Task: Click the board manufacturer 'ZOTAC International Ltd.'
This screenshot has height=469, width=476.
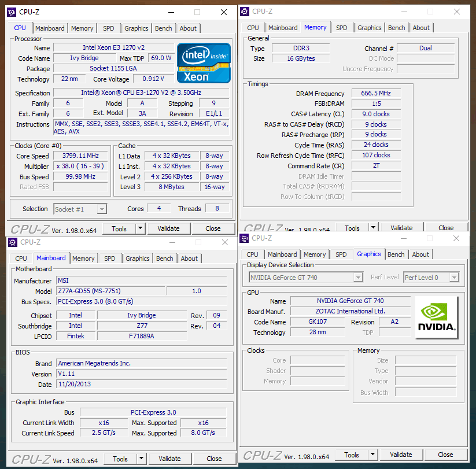Action: click(x=350, y=311)
